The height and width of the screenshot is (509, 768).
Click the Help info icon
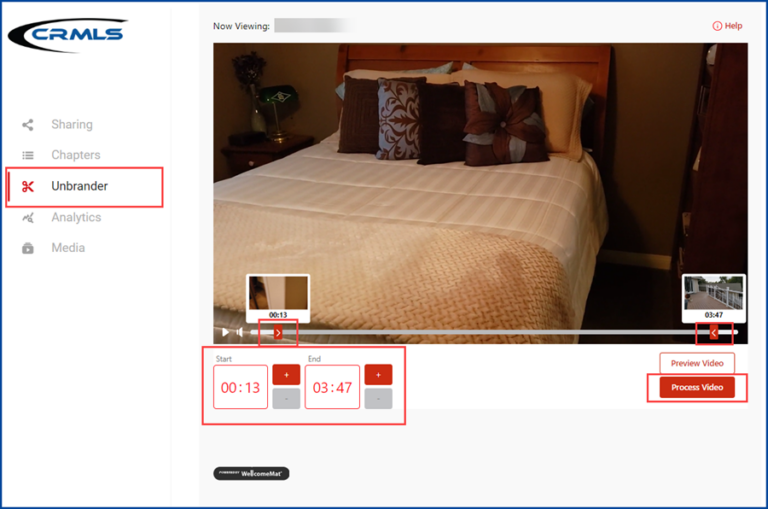[716, 26]
